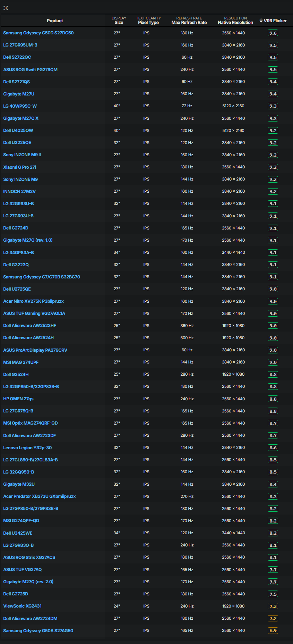Sort by Display Size column header
Viewport: 293px width, 644px height.
[119, 20]
